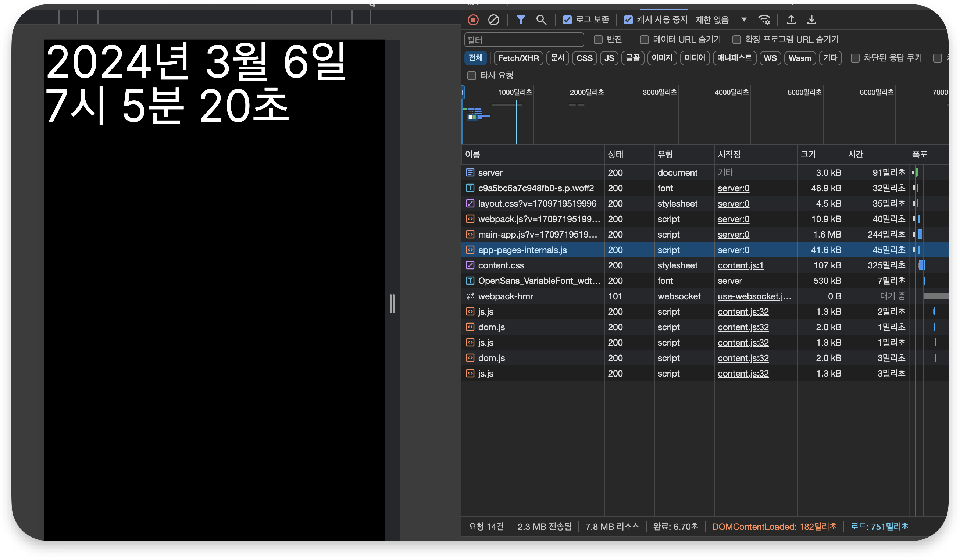Open the 제한 없음 throttling dropdown
The width and height of the screenshot is (960, 560).
(721, 20)
